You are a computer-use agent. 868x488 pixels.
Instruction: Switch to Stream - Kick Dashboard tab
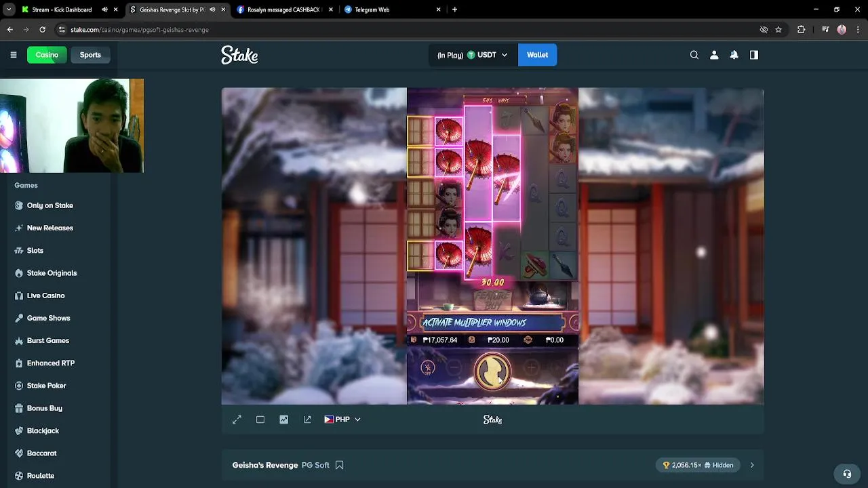coord(62,9)
